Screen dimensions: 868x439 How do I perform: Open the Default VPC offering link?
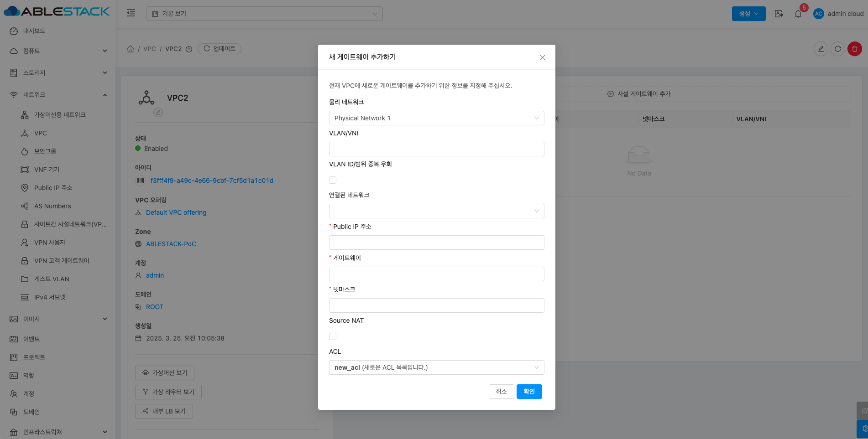point(176,212)
